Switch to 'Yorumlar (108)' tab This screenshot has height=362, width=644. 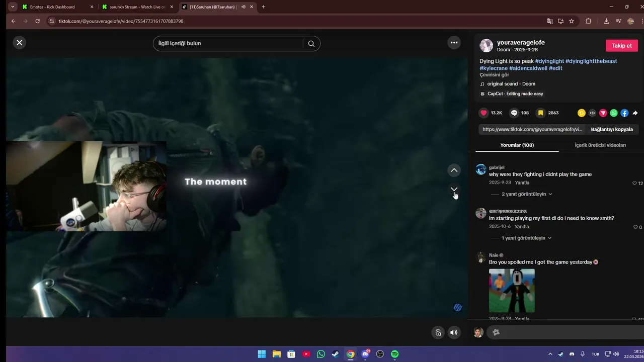pyautogui.click(x=517, y=145)
